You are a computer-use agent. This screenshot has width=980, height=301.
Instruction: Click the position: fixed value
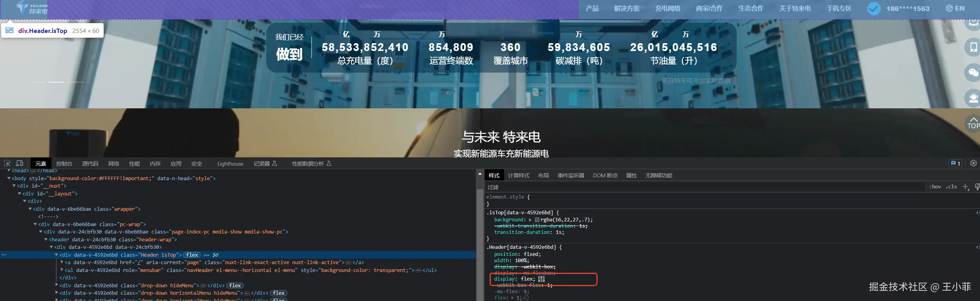click(x=532, y=254)
